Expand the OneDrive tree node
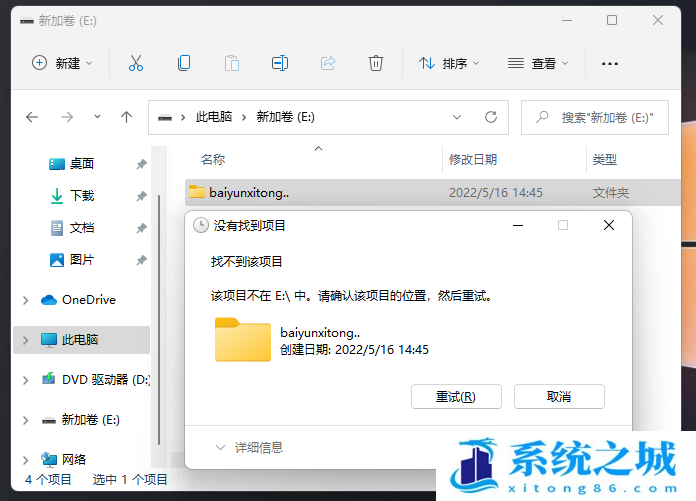 coord(25,300)
